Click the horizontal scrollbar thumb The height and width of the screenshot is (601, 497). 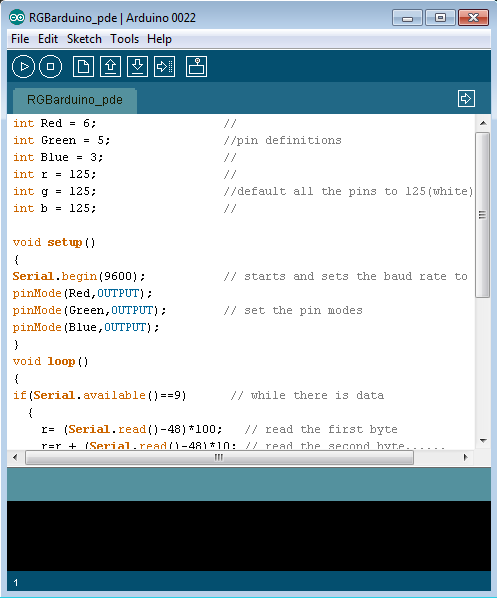pos(219,457)
